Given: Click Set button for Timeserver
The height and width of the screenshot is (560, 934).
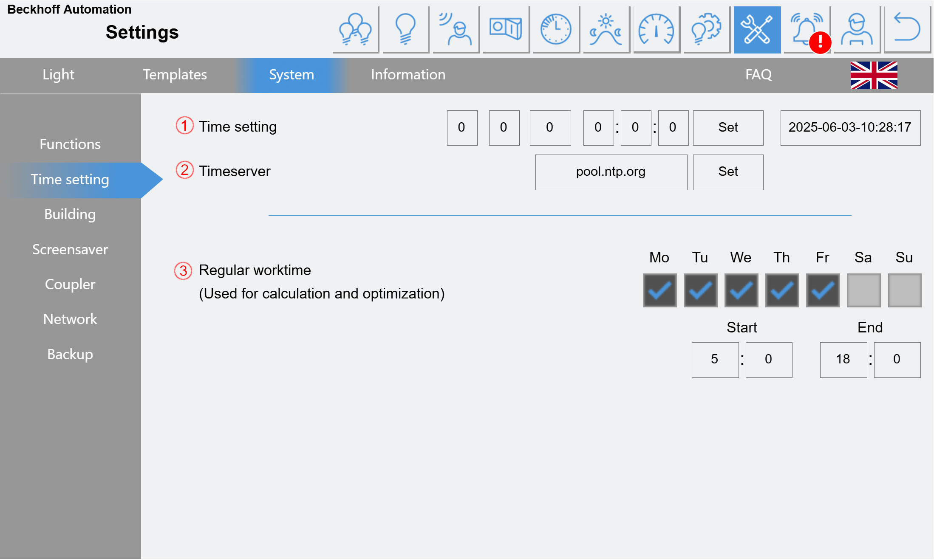Looking at the screenshot, I should (728, 172).
